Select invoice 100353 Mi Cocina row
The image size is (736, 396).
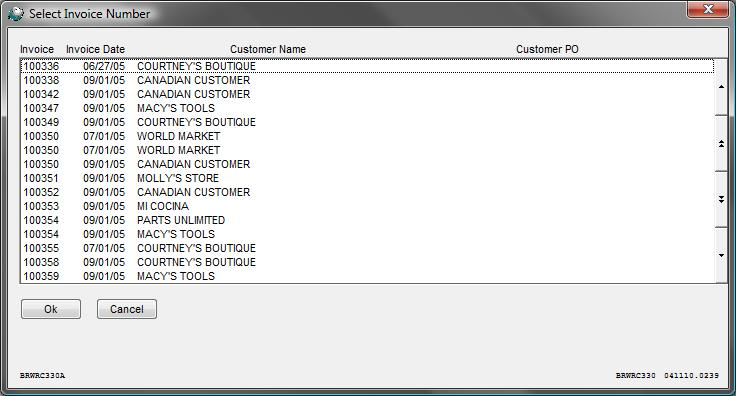(x=367, y=206)
